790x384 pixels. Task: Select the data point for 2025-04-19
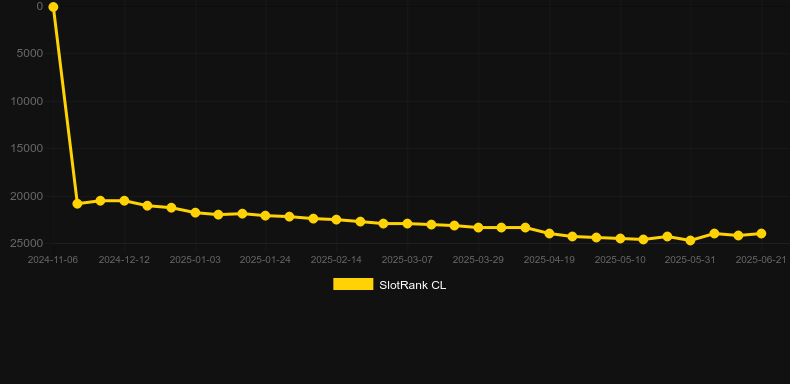click(549, 233)
